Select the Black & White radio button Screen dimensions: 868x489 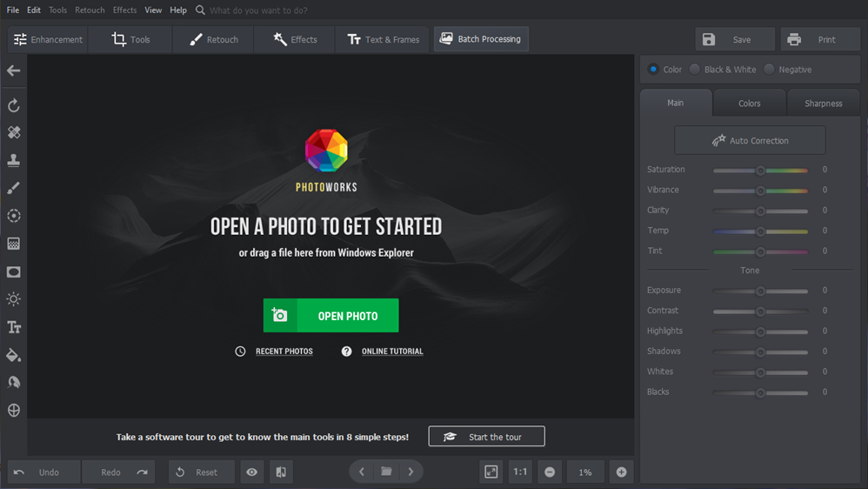click(694, 70)
